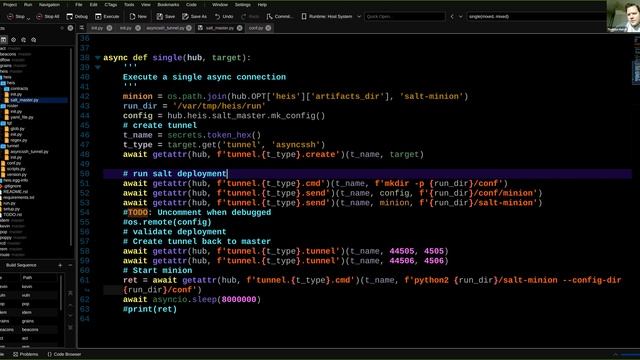Viewport: 640px width, 360px height.
Task: Select the beacons row in Build Sequence
Action: click(x=29, y=330)
